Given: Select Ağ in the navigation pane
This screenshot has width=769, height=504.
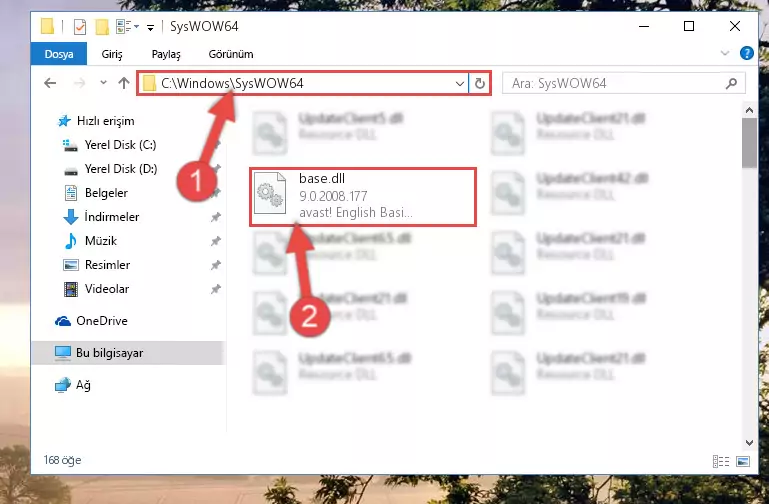Looking at the screenshot, I should pos(83,385).
